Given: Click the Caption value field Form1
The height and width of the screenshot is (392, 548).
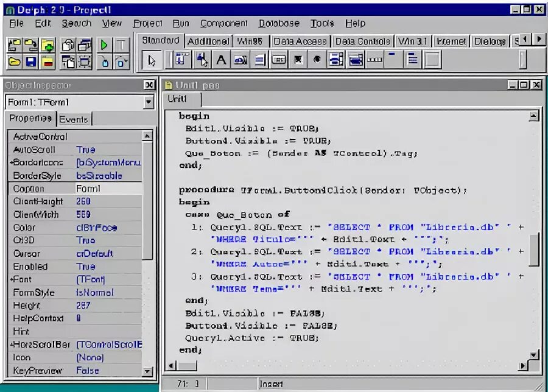Looking at the screenshot, I should point(108,189).
